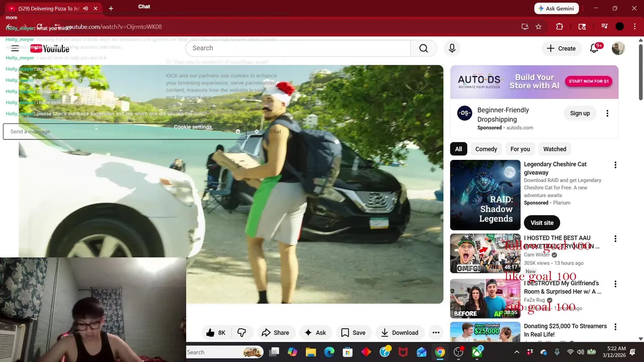The height and width of the screenshot is (362, 644).
Task: Dislike the video
Action: coord(242,333)
